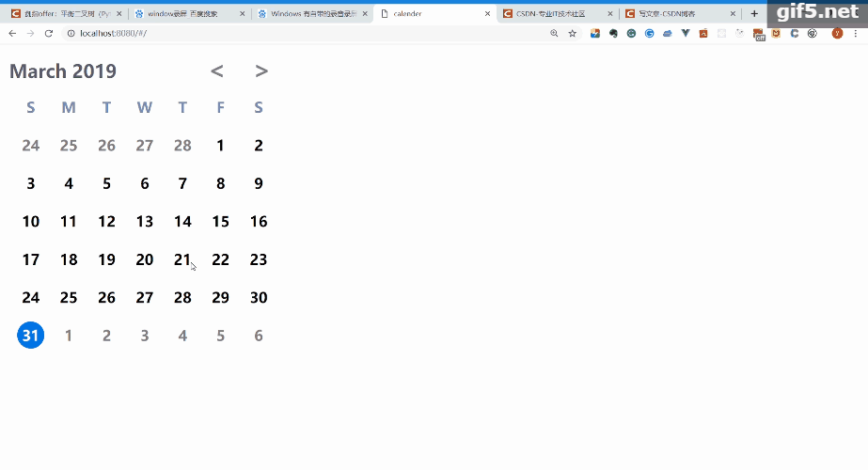
Task: Click the 'W' weekday header
Action: click(x=145, y=107)
